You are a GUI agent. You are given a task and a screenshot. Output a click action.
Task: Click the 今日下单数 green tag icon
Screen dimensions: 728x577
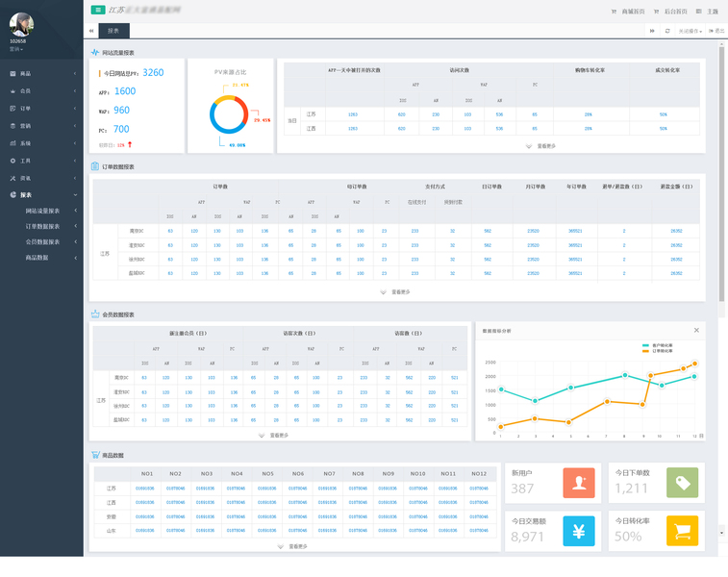(683, 483)
